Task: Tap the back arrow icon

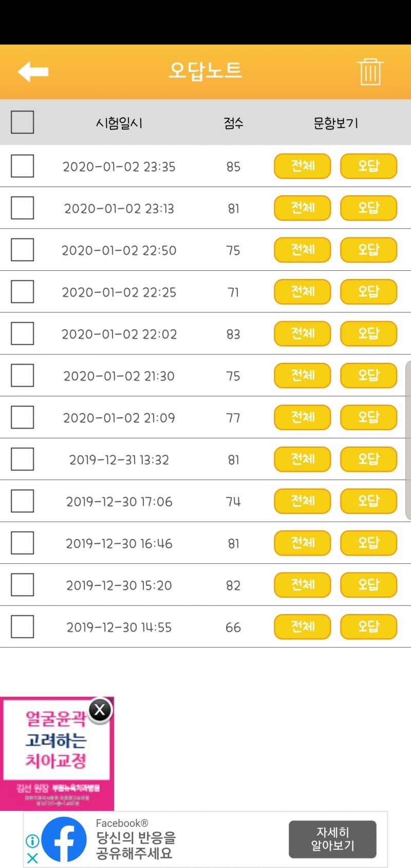Action: (x=33, y=71)
